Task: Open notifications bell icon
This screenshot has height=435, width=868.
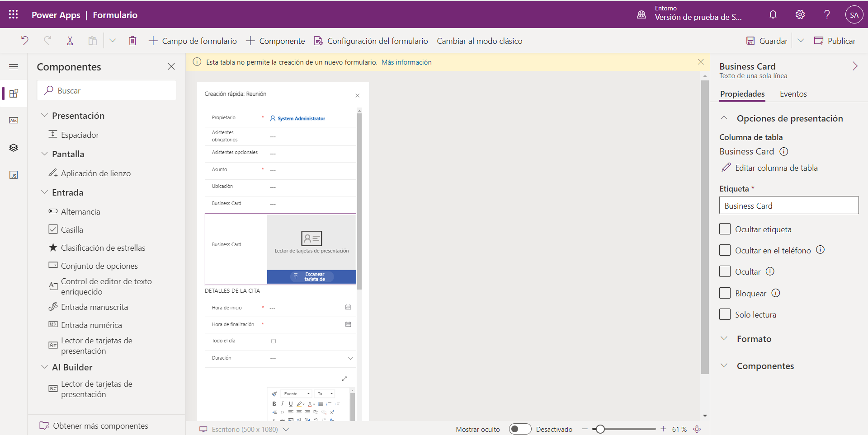Action: point(773,14)
